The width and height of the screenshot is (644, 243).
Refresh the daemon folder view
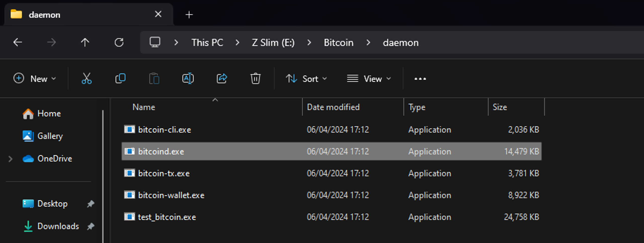tap(119, 42)
